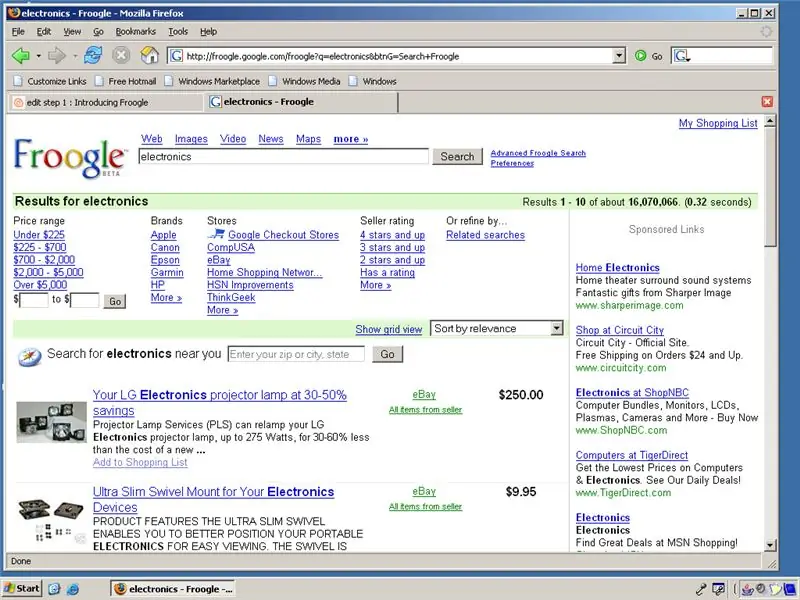Click Go button for price range
800x600 pixels.
coord(115,301)
